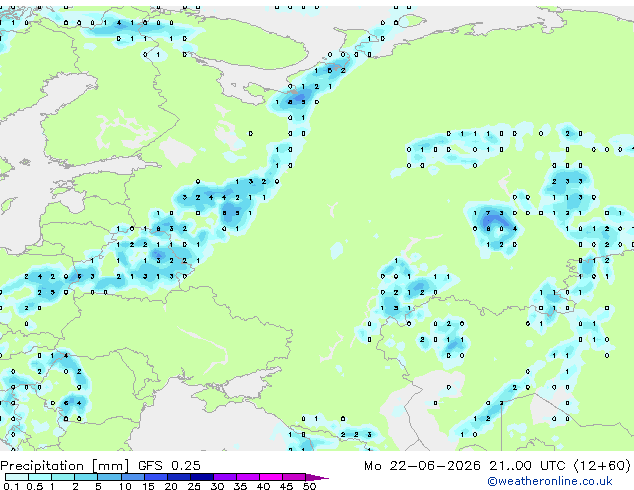
Task: Select legend swatch between 30 and 35
Action: 225,477
